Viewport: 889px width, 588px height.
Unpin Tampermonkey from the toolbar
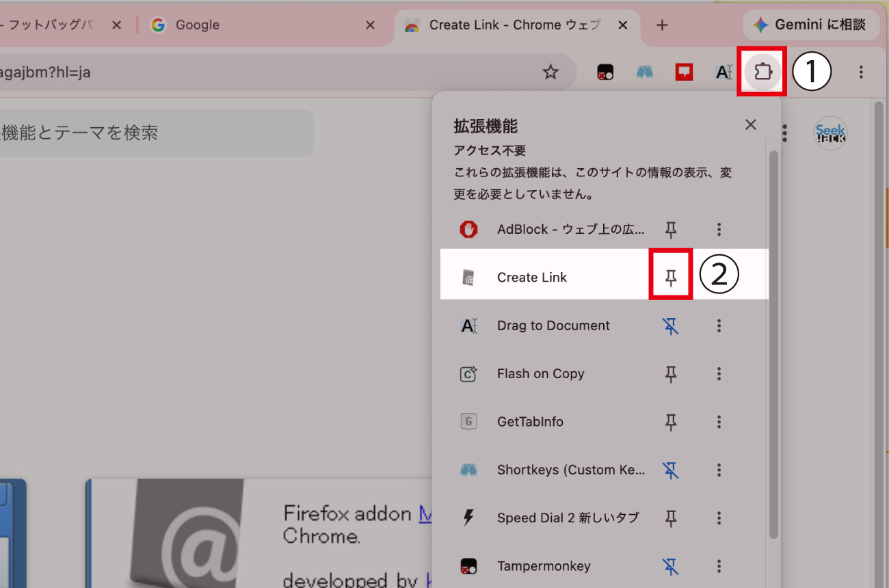click(671, 566)
